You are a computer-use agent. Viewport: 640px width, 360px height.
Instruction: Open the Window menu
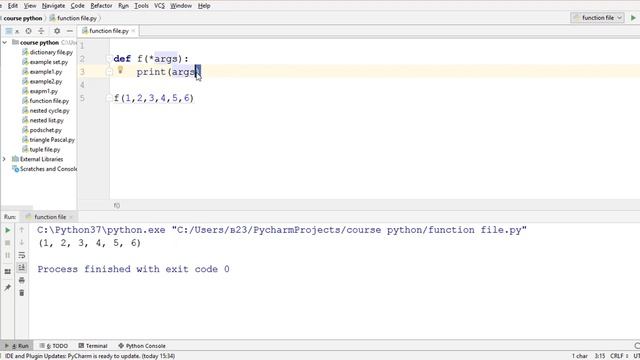point(181,6)
